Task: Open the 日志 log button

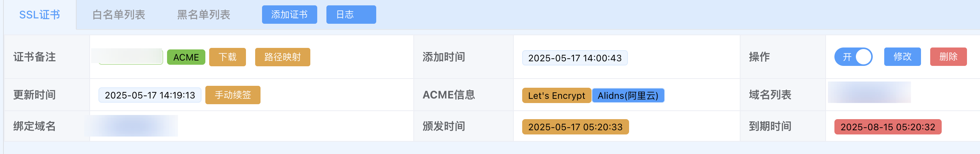Action: click(x=351, y=15)
